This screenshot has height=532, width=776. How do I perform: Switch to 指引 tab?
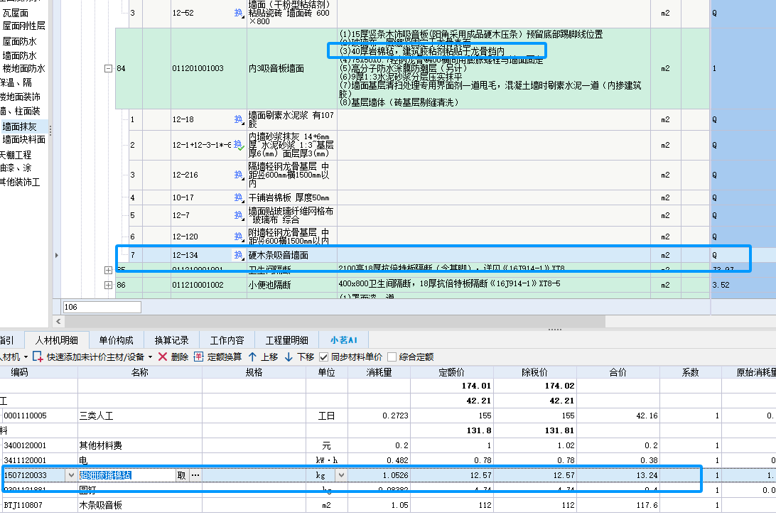point(7,340)
